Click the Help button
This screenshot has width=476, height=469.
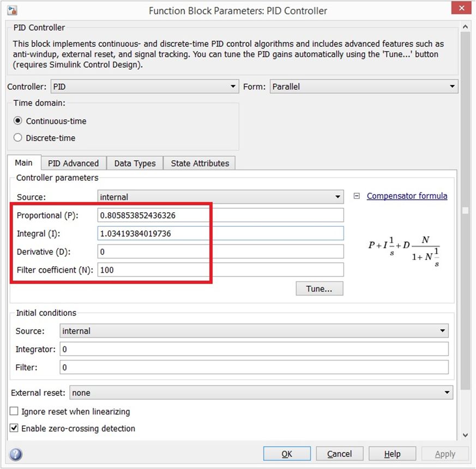392,454
